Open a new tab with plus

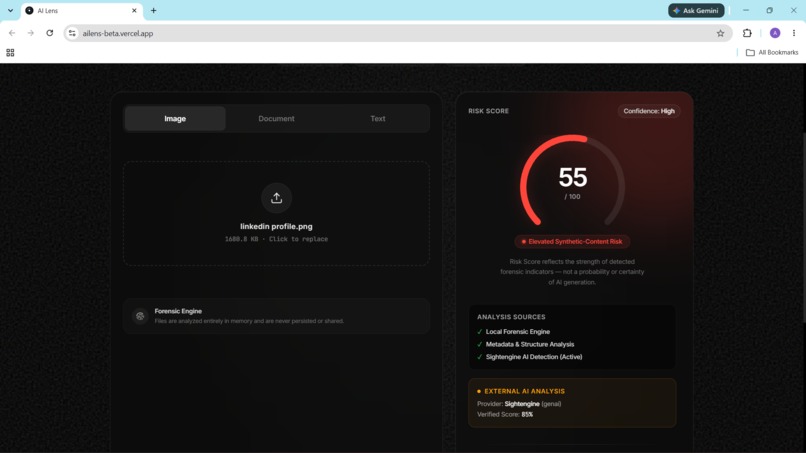[153, 10]
